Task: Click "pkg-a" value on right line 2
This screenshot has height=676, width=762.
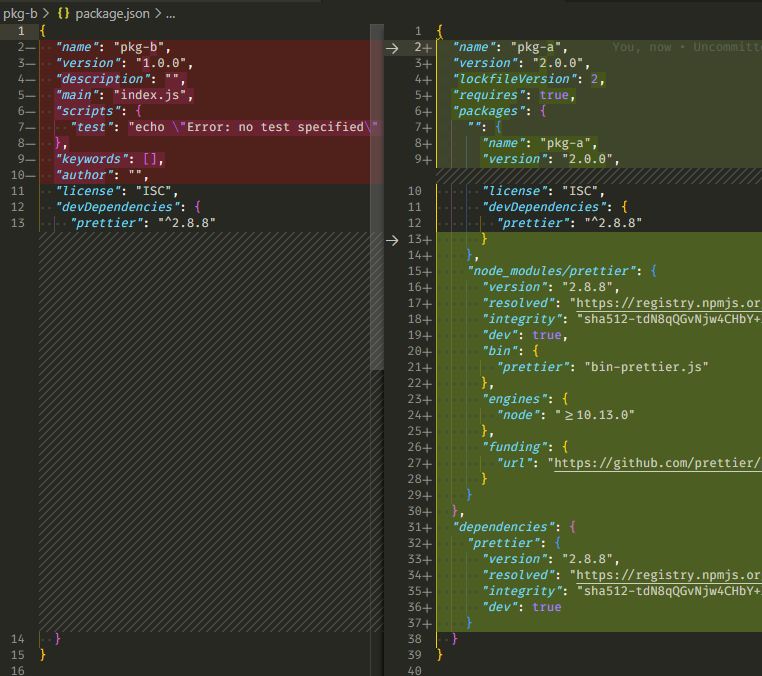Action: coord(536,47)
